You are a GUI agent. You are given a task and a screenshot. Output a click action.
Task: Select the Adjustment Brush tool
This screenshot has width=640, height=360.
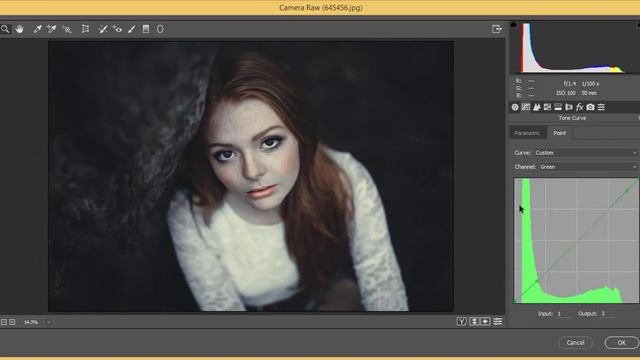131,29
